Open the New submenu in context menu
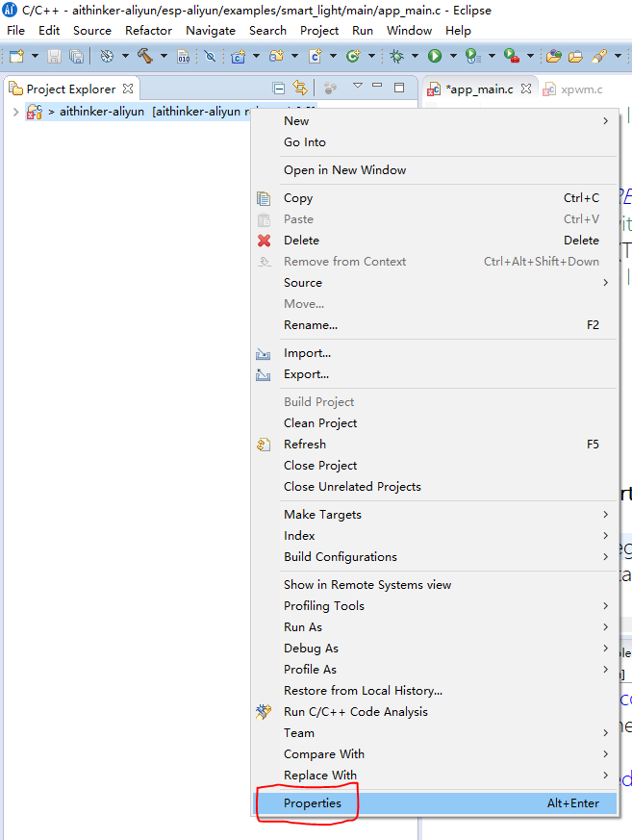 tap(435, 121)
